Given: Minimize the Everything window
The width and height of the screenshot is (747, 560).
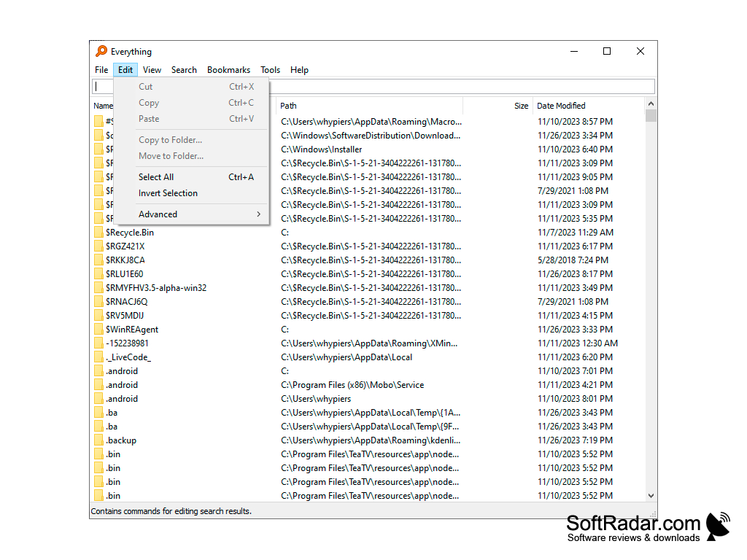Looking at the screenshot, I should tap(574, 51).
